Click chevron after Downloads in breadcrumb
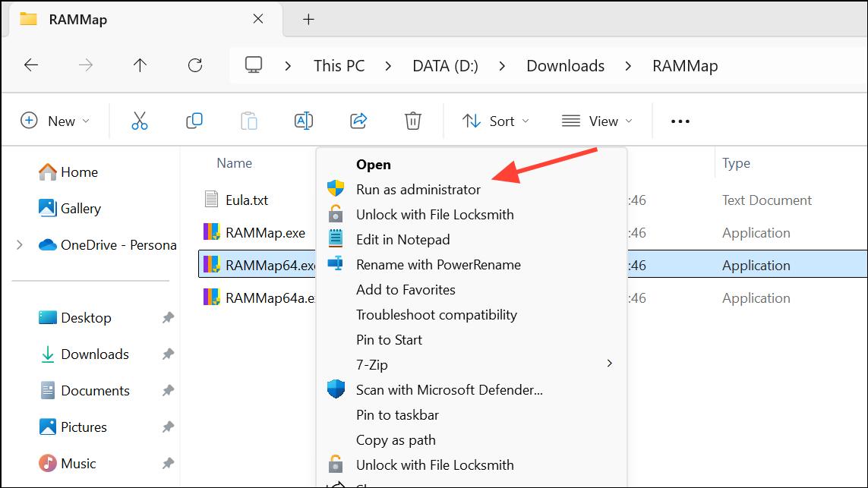868x488 pixels. 628,66
